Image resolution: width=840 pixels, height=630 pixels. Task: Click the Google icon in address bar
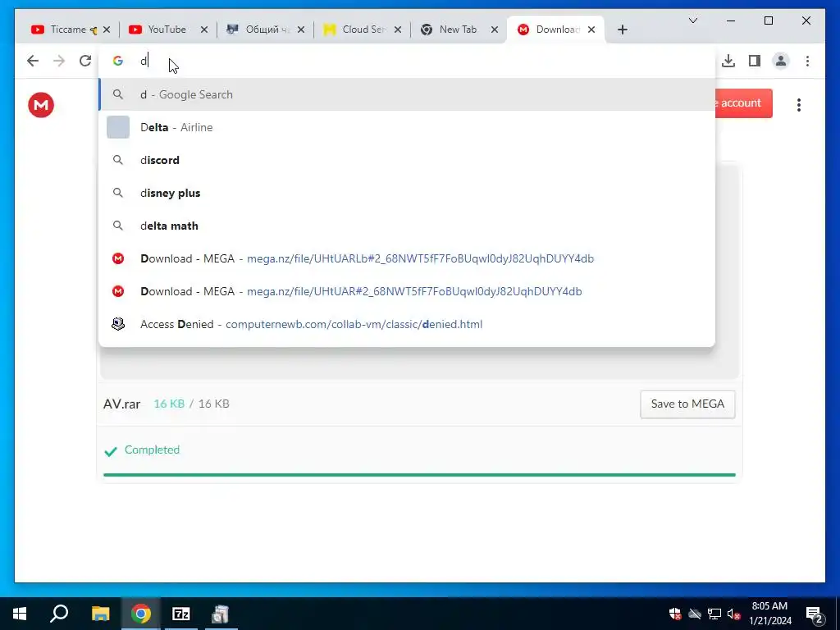[x=118, y=61]
